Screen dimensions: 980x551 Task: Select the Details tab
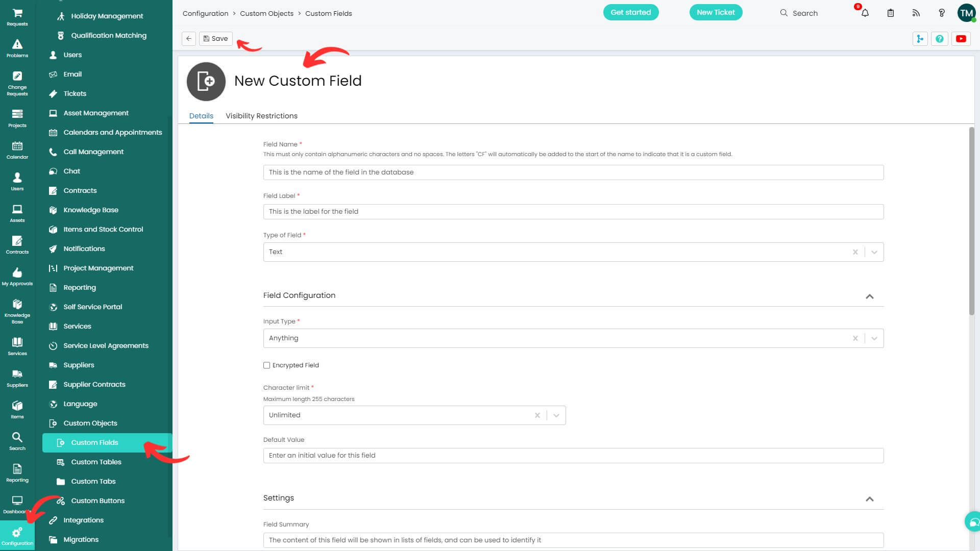coord(201,116)
